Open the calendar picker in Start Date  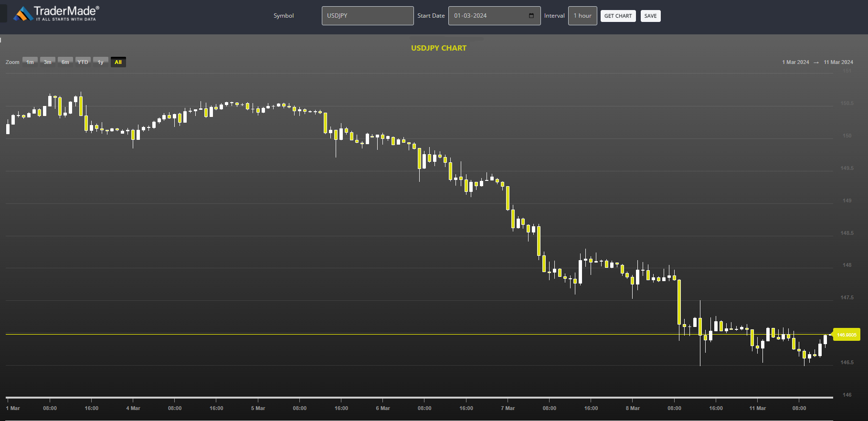(531, 16)
